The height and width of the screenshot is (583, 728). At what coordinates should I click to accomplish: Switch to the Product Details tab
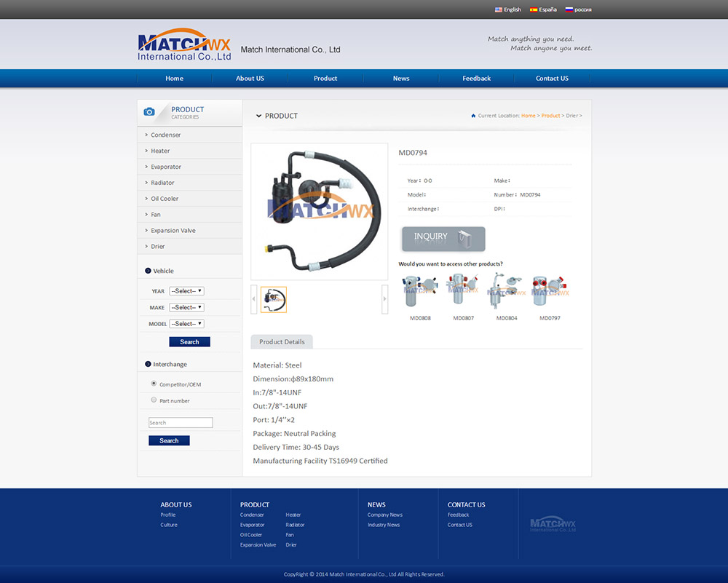tap(282, 342)
